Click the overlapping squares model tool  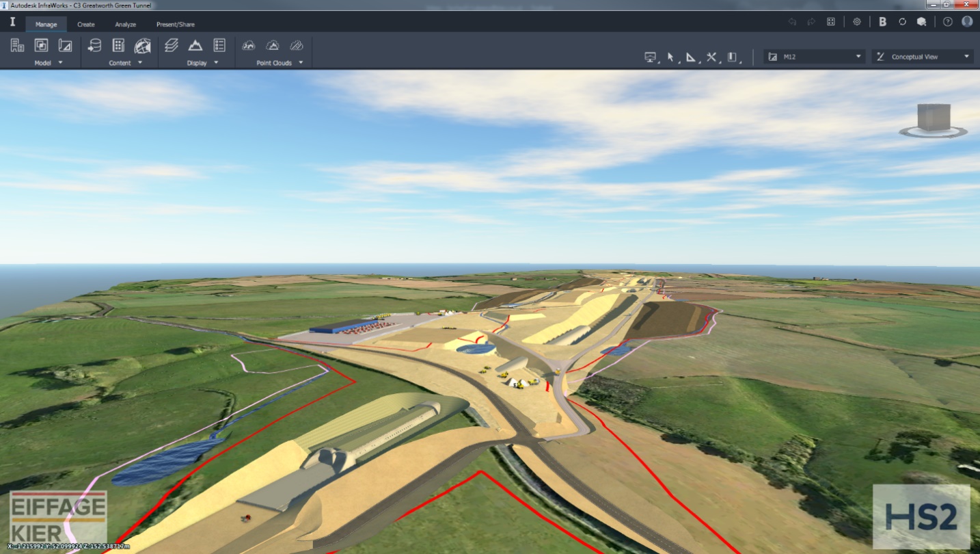click(41, 46)
